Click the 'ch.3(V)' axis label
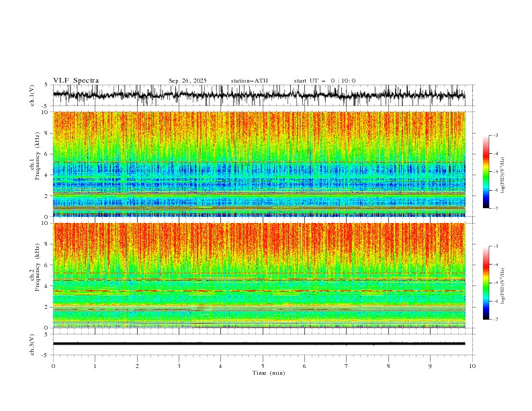 [32, 345]
